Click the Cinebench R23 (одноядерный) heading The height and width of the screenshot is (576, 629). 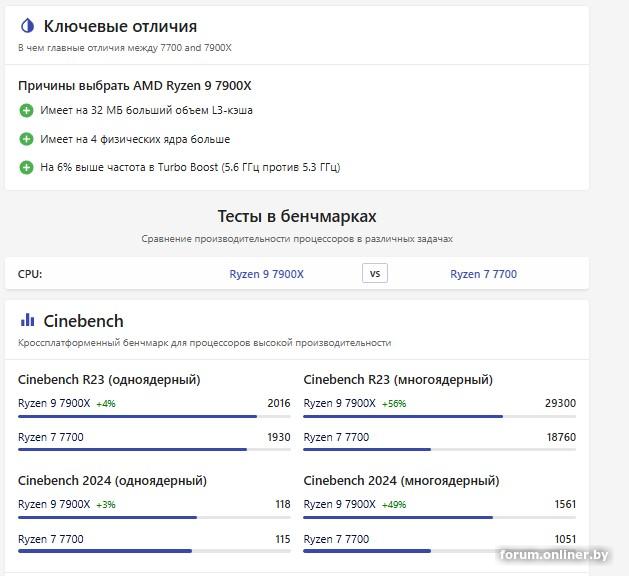tap(109, 380)
